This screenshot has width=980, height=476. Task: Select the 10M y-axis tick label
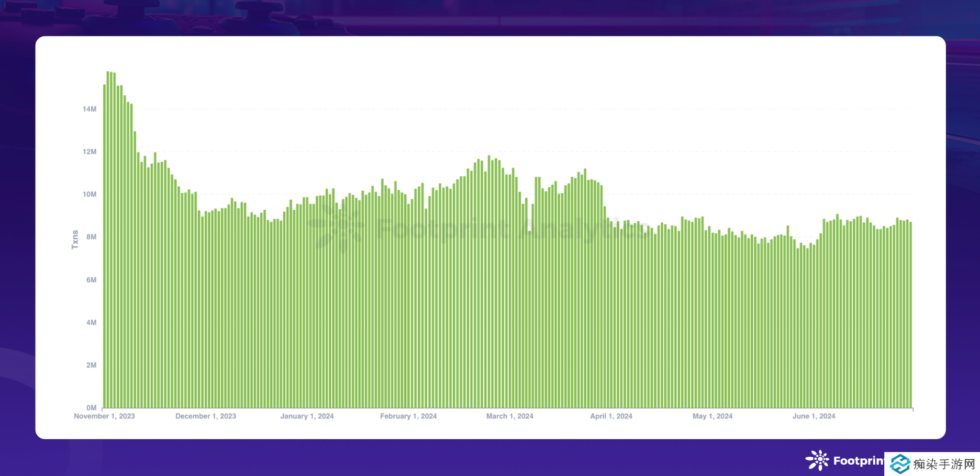click(x=89, y=194)
